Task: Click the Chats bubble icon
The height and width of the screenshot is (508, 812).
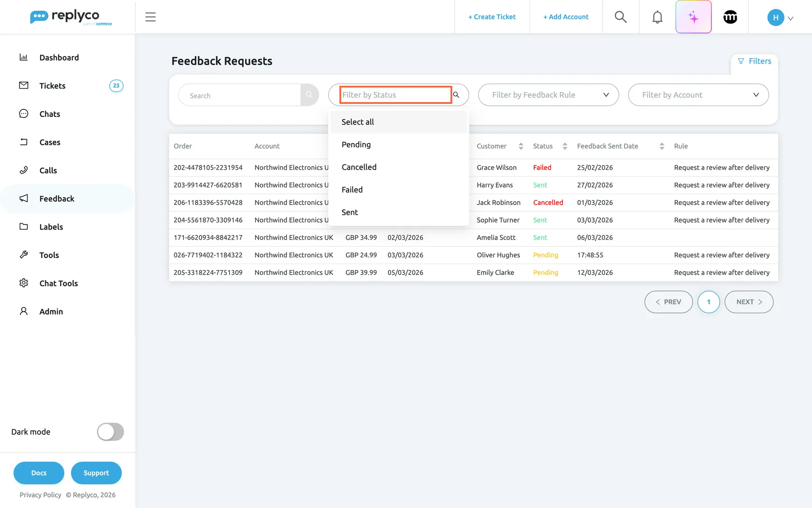Action: click(23, 114)
